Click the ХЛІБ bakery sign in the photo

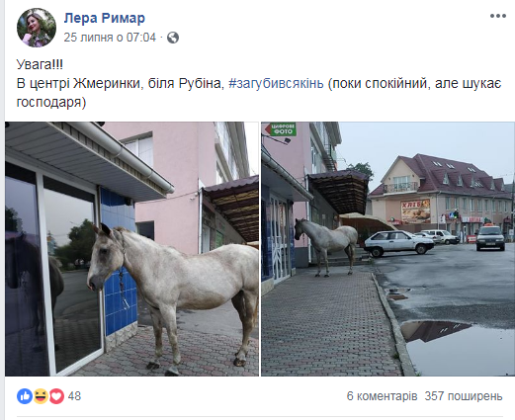click(415, 211)
